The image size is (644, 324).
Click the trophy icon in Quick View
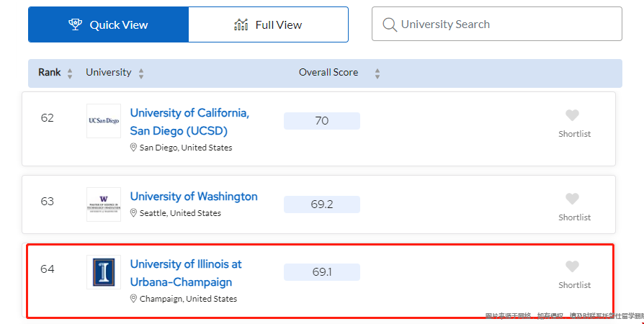(x=75, y=24)
